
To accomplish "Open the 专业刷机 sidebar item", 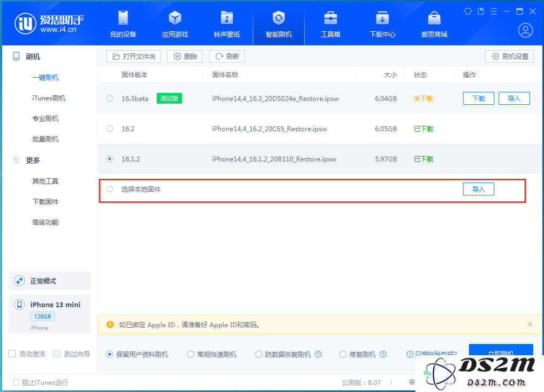I will pyautogui.click(x=45, y=118).
